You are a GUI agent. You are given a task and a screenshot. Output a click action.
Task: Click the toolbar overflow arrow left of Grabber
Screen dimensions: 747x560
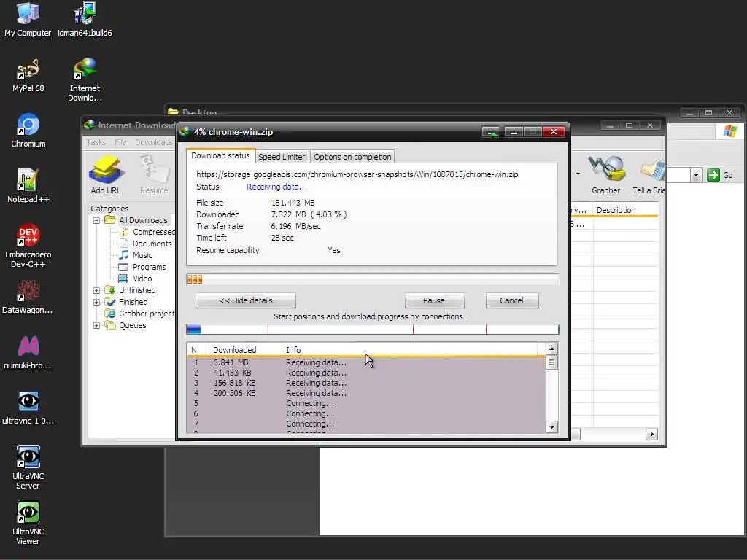click(578, 174)
